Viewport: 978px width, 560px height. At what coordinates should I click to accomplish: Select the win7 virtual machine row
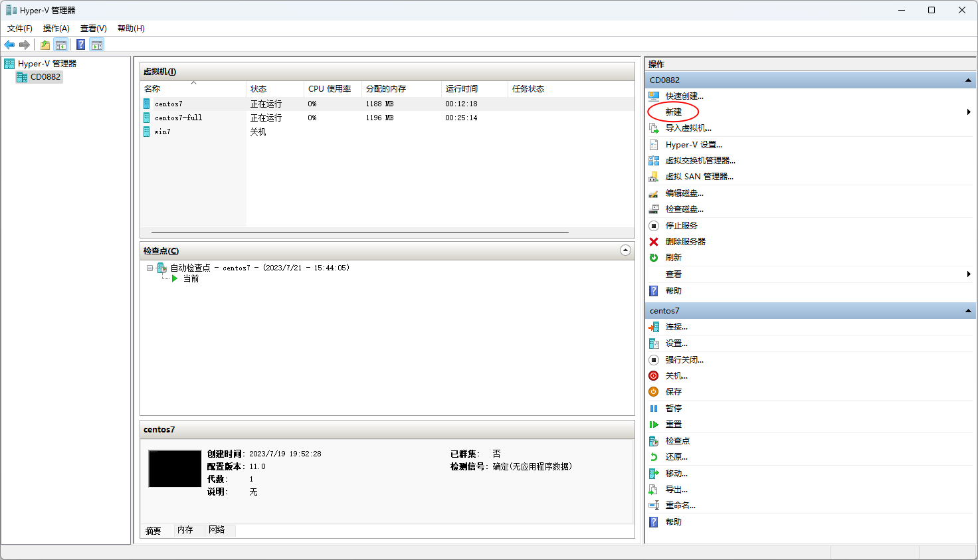pyautogui.click(x=387, y=132)
